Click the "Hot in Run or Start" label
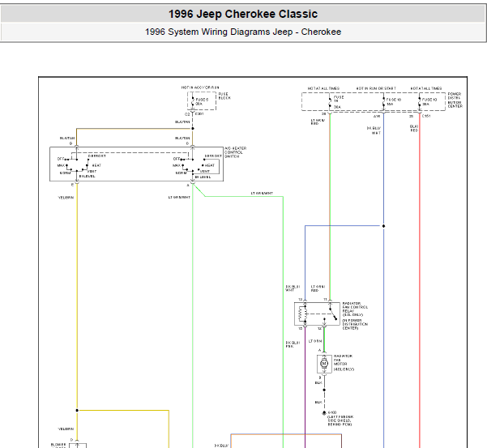 pos(376,88)
